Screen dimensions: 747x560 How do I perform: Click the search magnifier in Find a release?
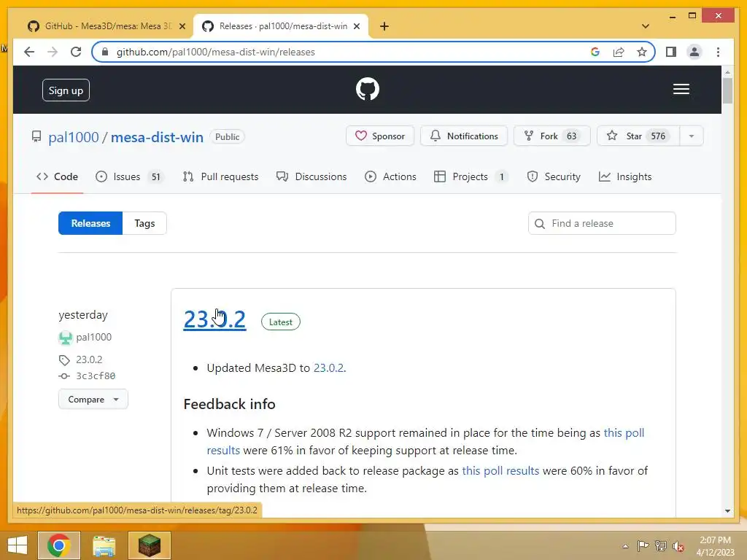540,224
